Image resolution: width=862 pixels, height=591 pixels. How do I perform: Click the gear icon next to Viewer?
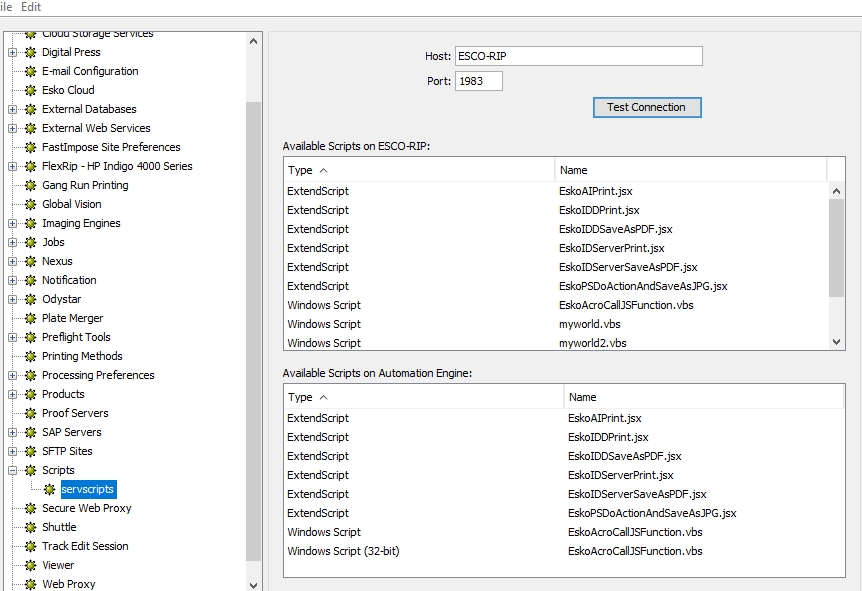pyautogui.click(x=31, y=565)
